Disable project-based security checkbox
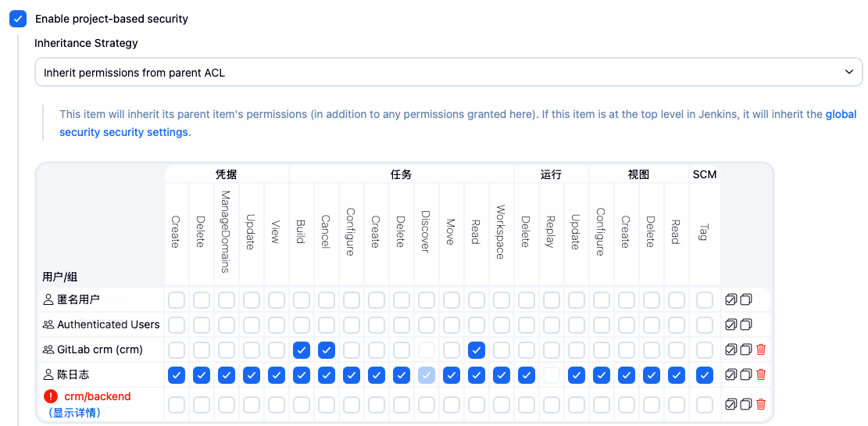 (x=18, y=19)
